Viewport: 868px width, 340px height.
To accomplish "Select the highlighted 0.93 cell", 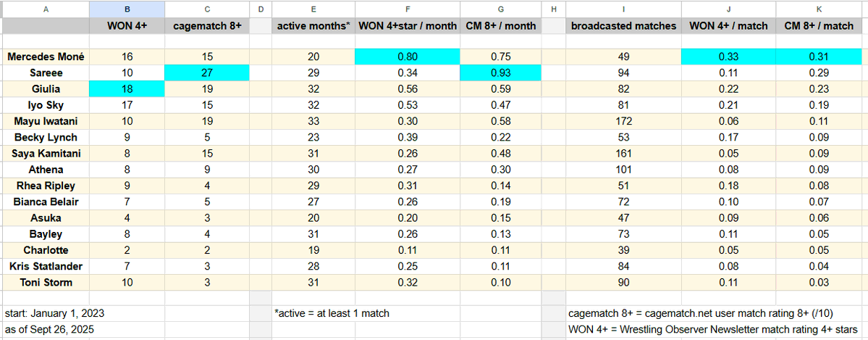I will click(x=501, y=72).
